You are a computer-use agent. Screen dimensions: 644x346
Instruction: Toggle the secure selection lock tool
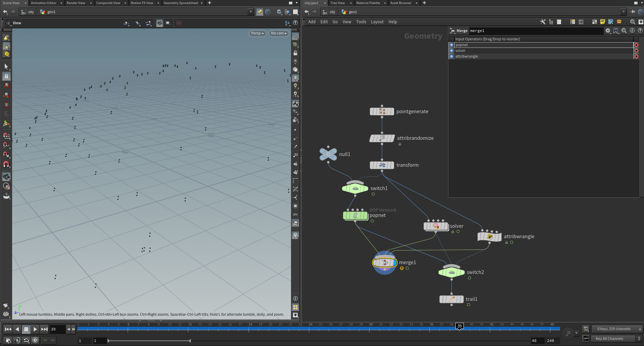click(6, 76)
